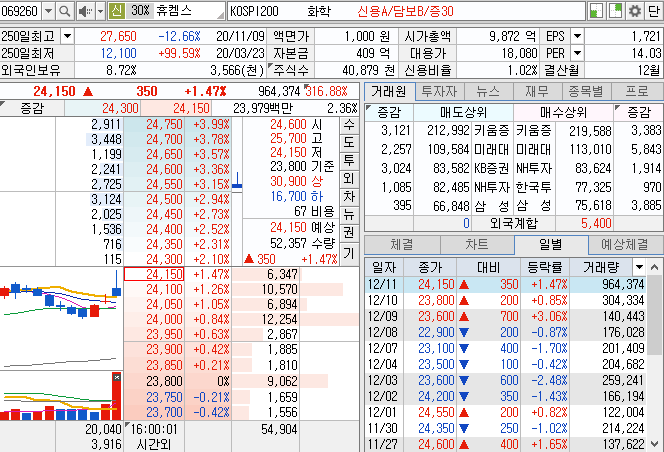
Task: Open the PER indicator dropdown
Action: (577, 53)
